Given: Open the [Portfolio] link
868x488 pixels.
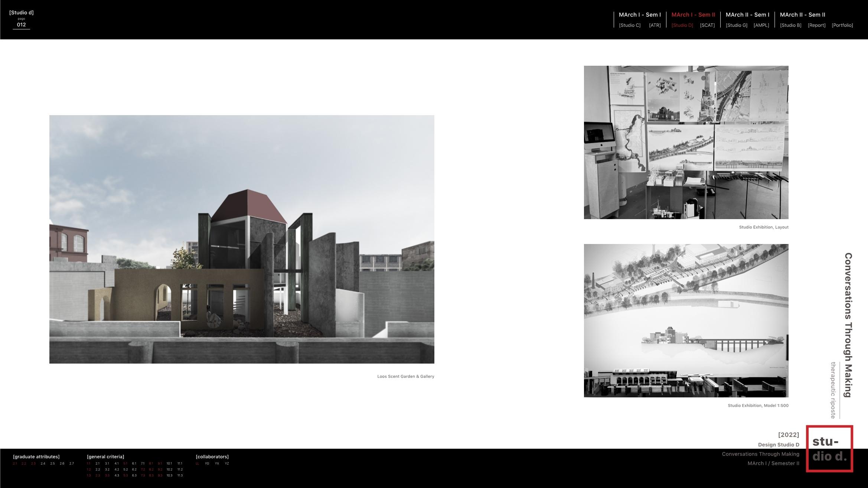Looking at the screenshot, I should tap(842, 25).
